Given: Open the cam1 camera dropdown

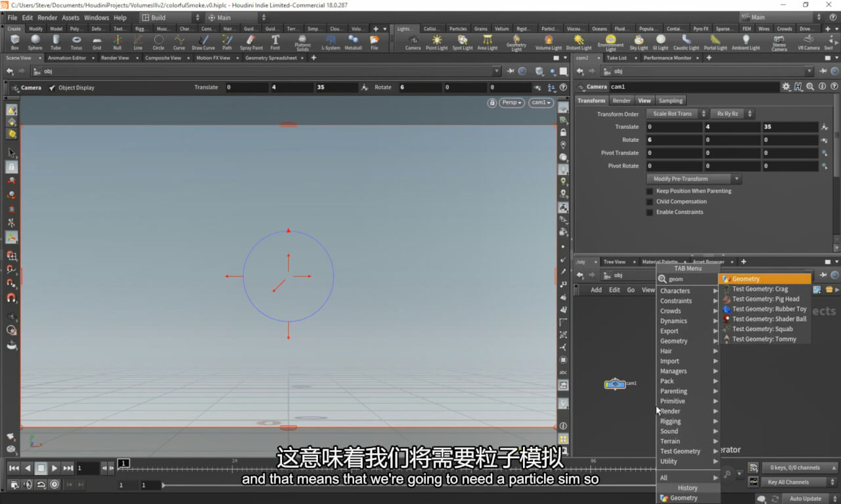Looking at the screenshot, I should 541,103.
